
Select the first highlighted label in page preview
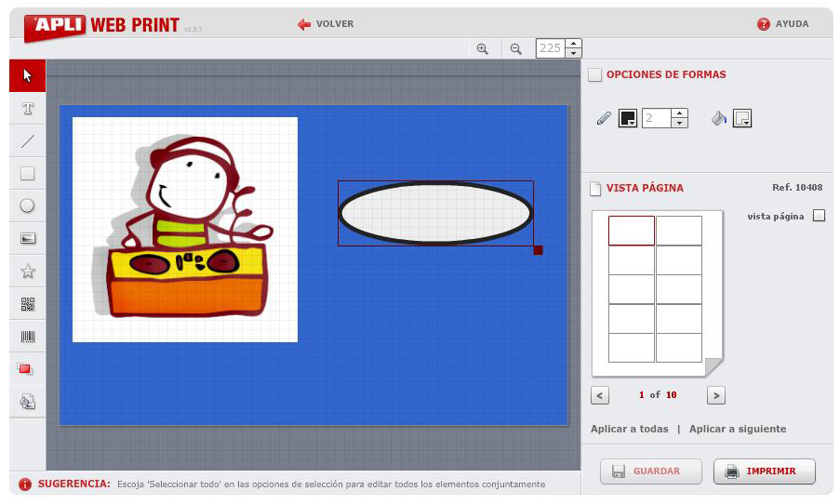click(631, 231)
